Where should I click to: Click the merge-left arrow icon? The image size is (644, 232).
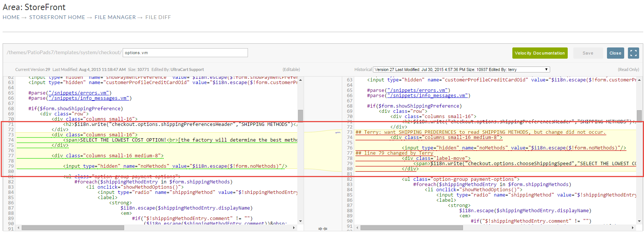[325, 229]
